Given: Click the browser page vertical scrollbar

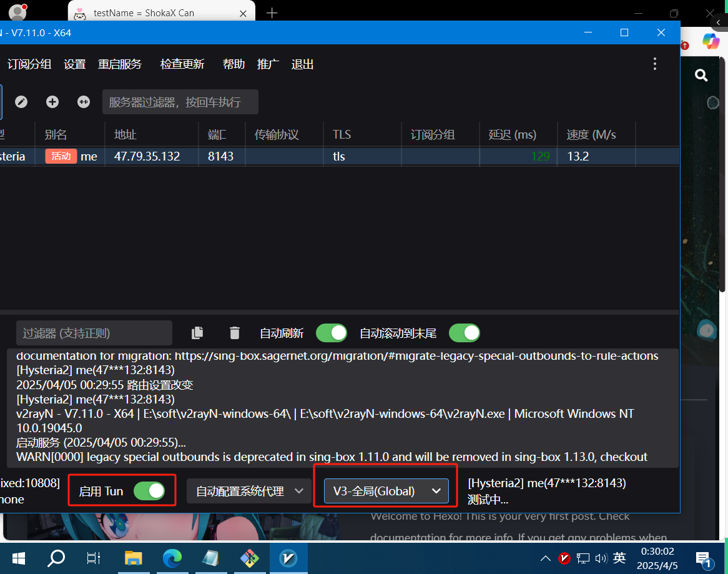Looking at the screenshot, I should click(722, 174).
